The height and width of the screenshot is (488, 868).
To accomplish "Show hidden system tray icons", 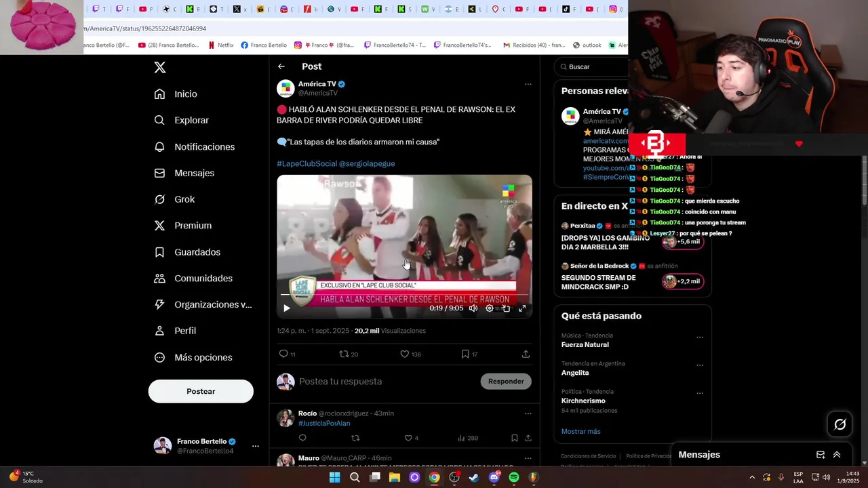I will (x=751, y=477).
